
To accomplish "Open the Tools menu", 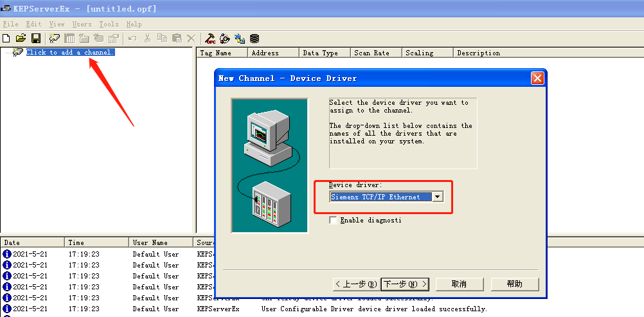I will (109, 24).
